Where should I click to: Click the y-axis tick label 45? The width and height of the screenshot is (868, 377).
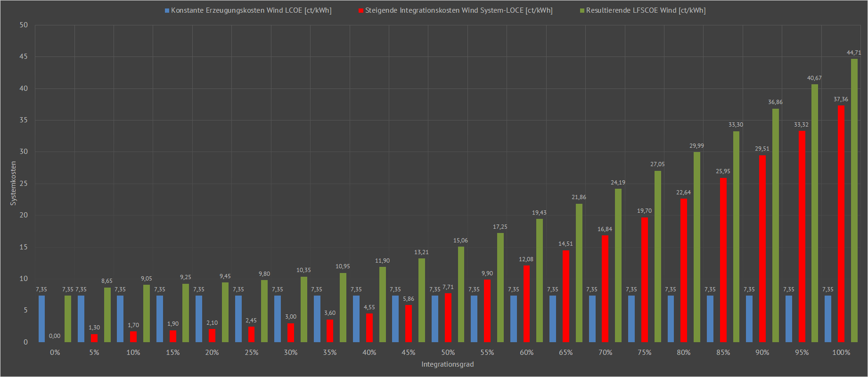(24, 56)
